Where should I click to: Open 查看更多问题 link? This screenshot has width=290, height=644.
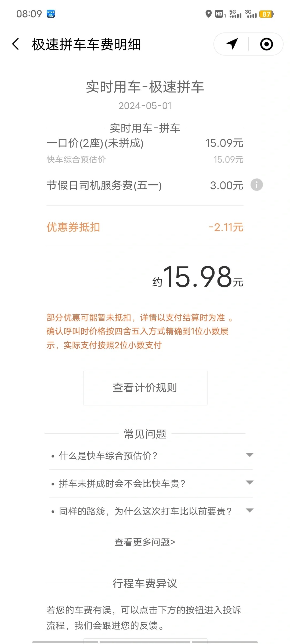pos(145,542)
